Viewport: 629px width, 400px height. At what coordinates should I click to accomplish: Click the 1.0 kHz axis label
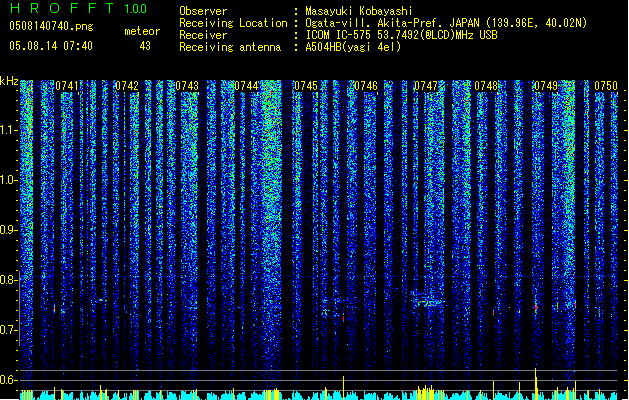(x=9, y=180)
